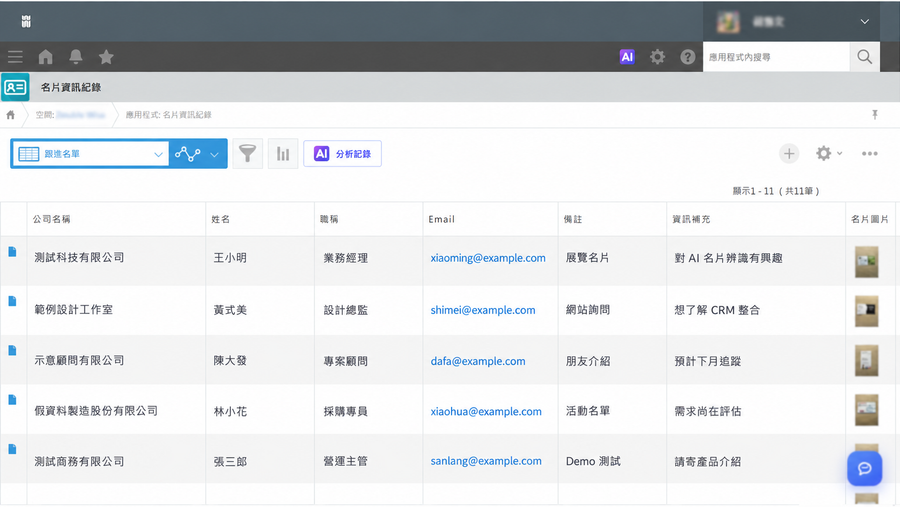Open record details for 示意顧問有限公司
Screen dimensions: 900x507
coord(13,350)
